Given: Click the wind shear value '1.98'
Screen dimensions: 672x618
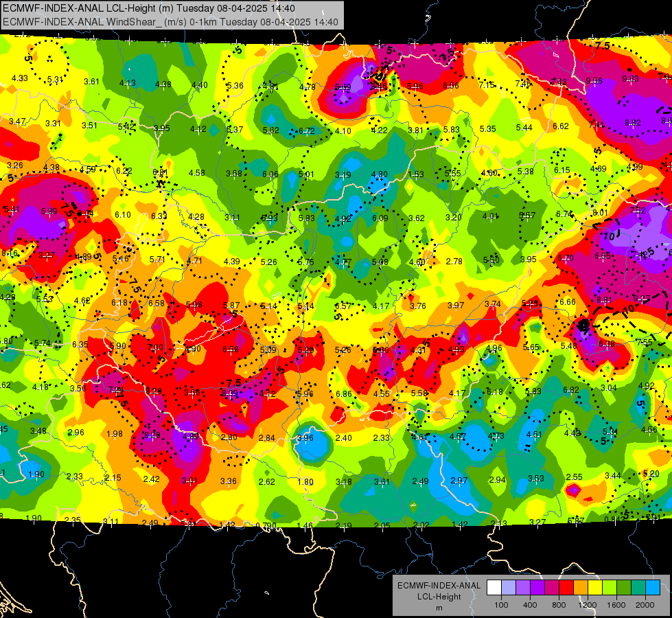Looking at the screenshot, I should (115, 434).
